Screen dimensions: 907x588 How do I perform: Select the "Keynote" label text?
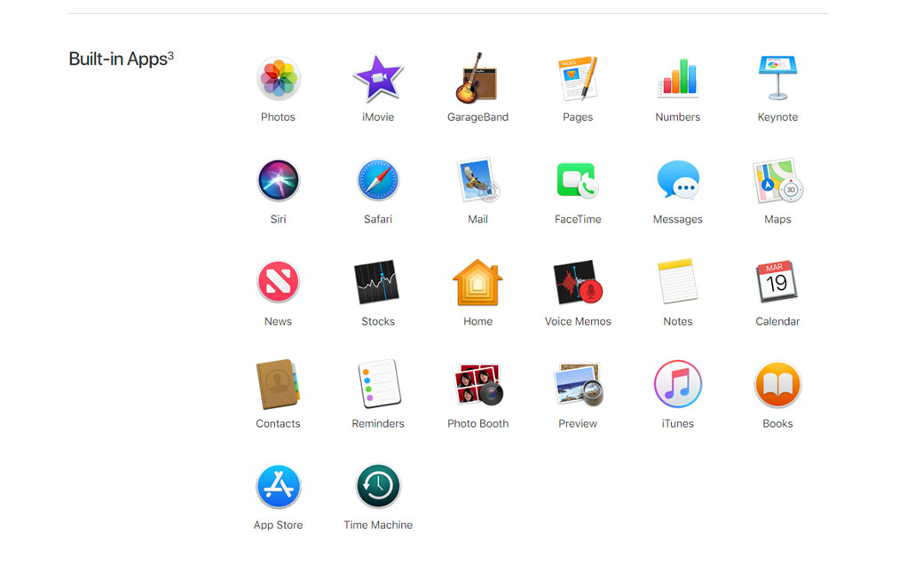[x=777, y=117]
